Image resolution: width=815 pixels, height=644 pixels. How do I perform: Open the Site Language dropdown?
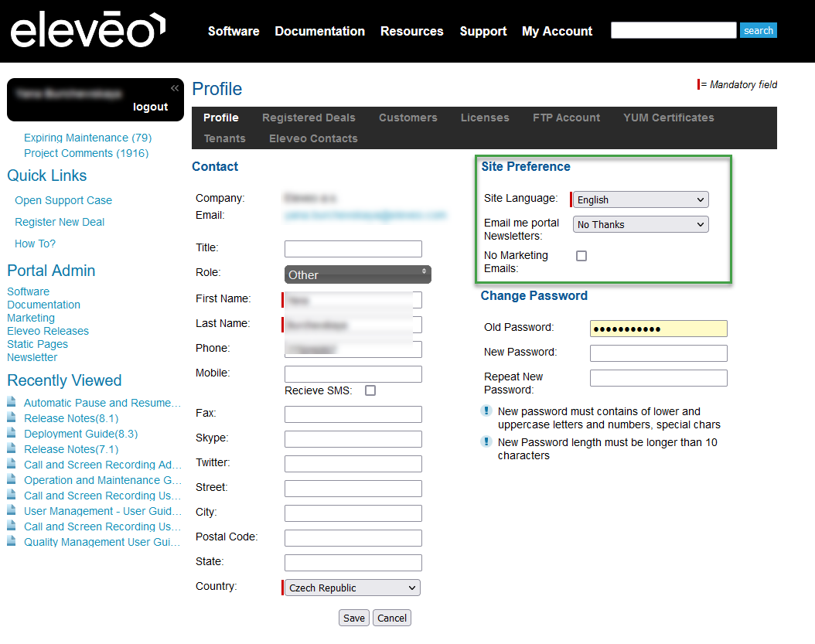(x=641, y=199)
